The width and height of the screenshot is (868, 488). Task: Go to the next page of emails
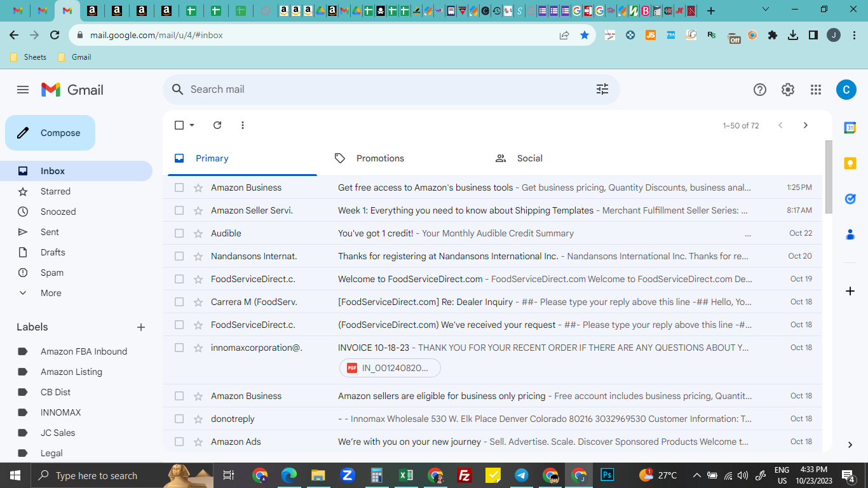pyautogui.click(x=806, y=125)
